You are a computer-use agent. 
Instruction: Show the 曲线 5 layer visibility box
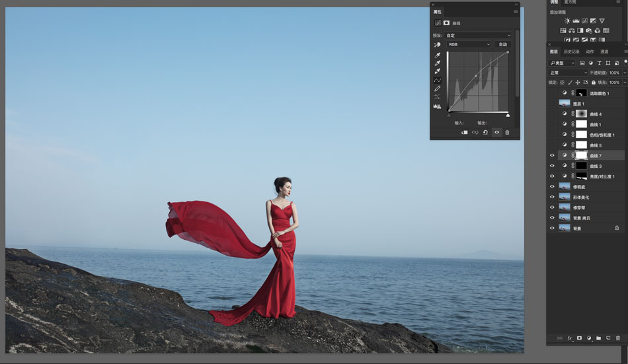[552, 145]
